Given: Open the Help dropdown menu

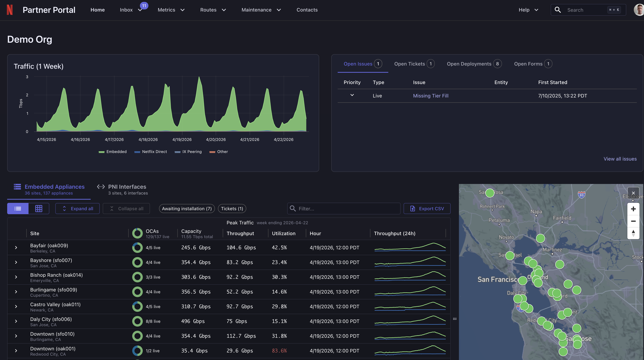Looking at the screenshot, I should click(528, 10).
